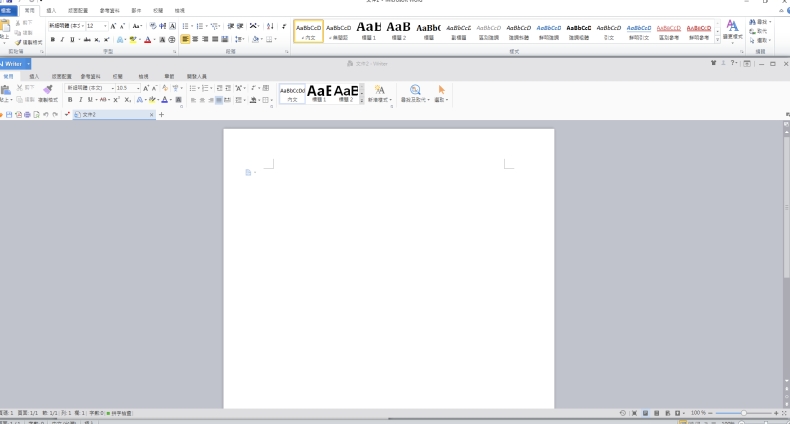This screenshot has height=424, width=790.
Task: Click Word's shrink font icon
Action: point(122,26)
